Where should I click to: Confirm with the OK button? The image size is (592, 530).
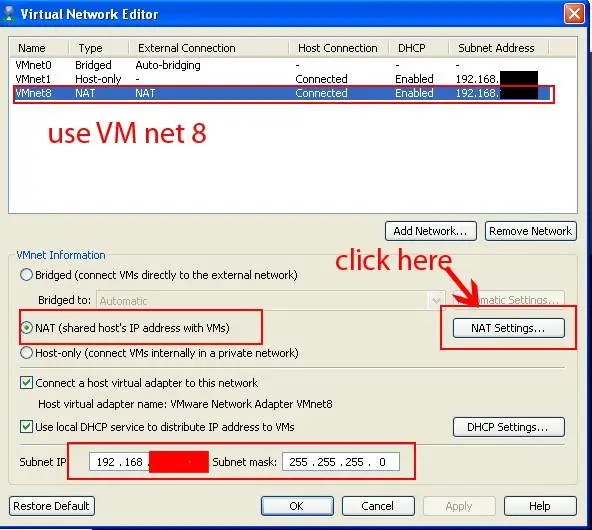click(x=297, y=506)
